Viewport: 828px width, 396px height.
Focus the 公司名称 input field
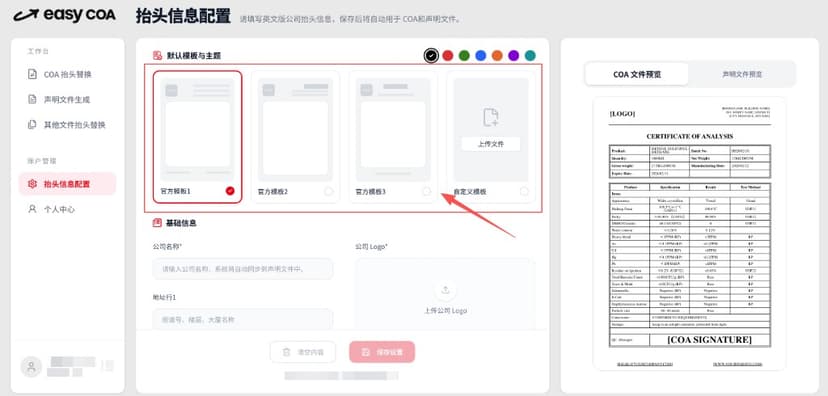(x=243, y=269)
